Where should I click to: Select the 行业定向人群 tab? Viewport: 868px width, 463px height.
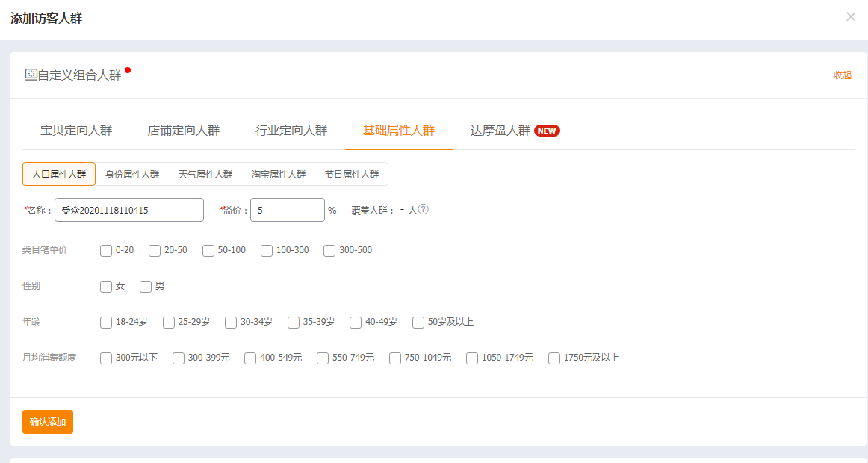(291, 131)
